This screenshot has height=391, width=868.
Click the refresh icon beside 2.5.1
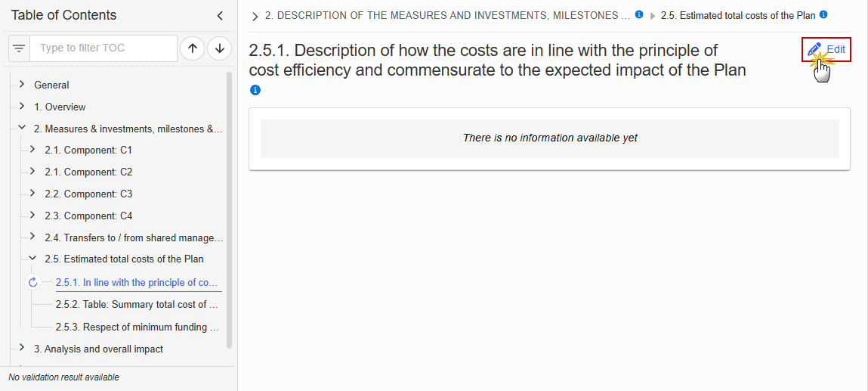pos(32,282)
